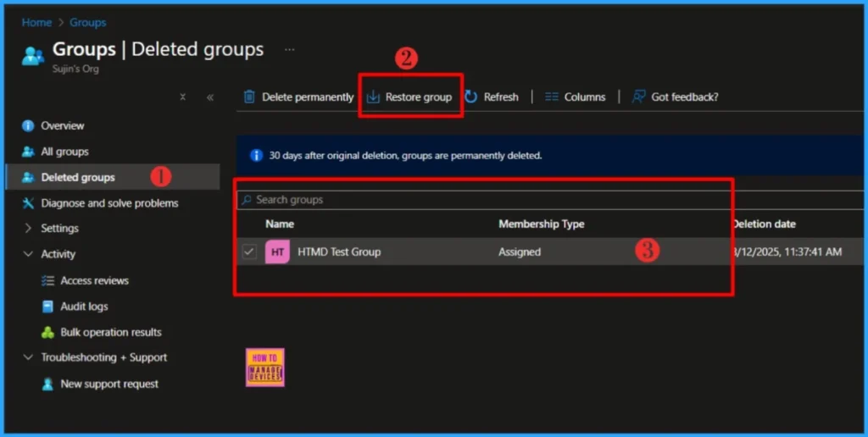
Task: Open New support request
Action: coord(109,384)
